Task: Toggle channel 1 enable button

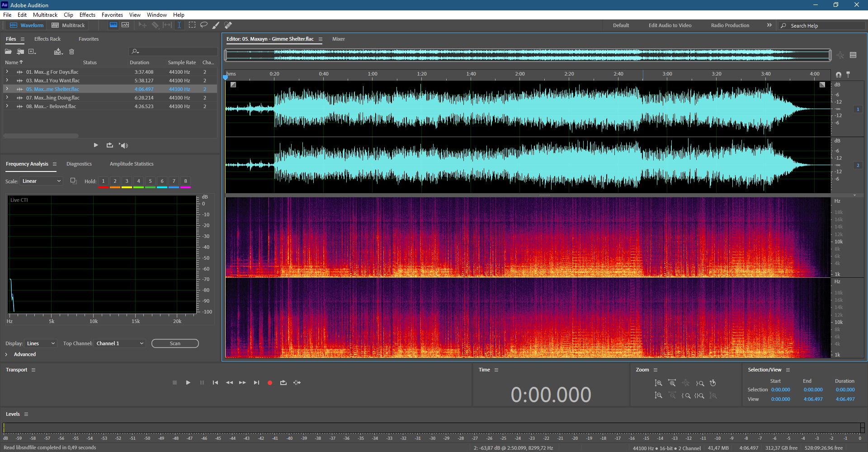Action: click(x=858, y=109)
